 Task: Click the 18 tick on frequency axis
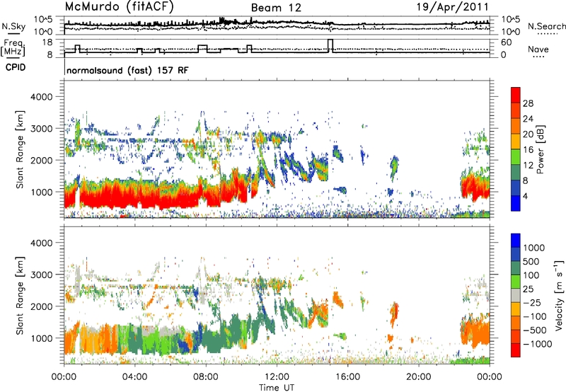(47, 42)
